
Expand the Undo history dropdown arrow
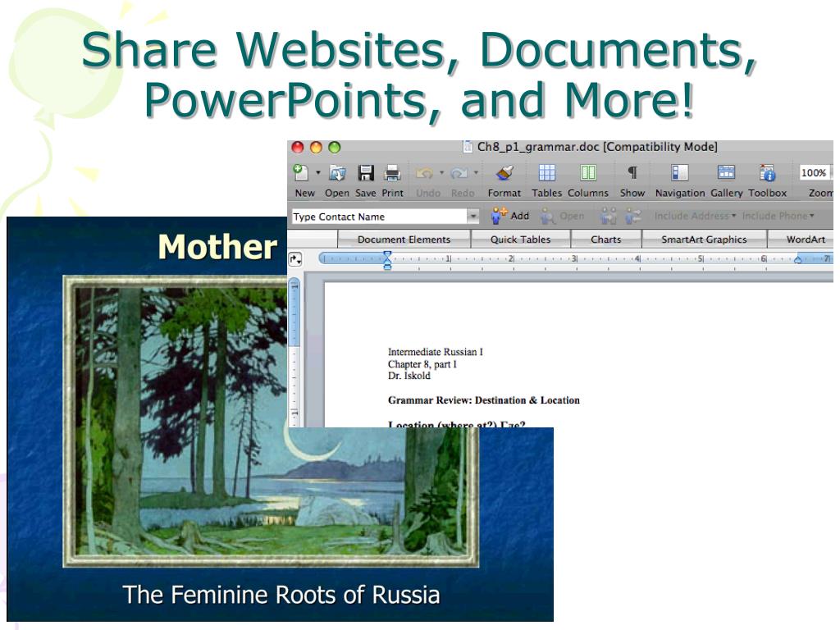tap(441, 172)
